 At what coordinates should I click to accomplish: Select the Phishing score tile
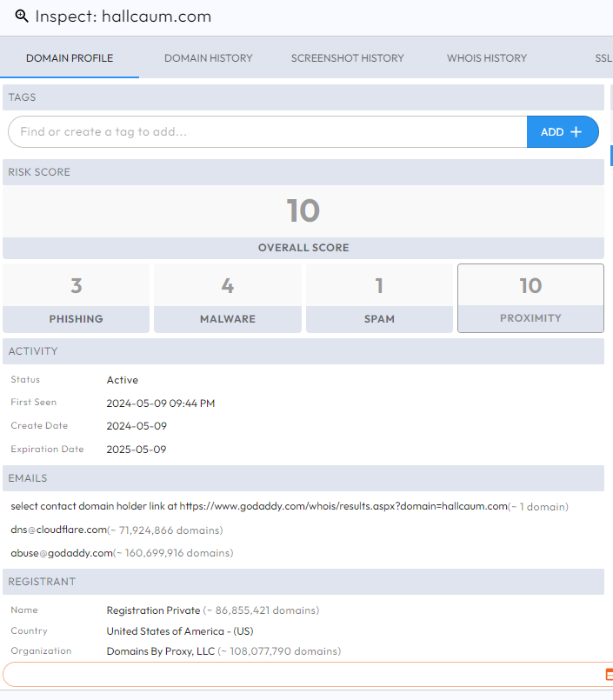[76, 298]
